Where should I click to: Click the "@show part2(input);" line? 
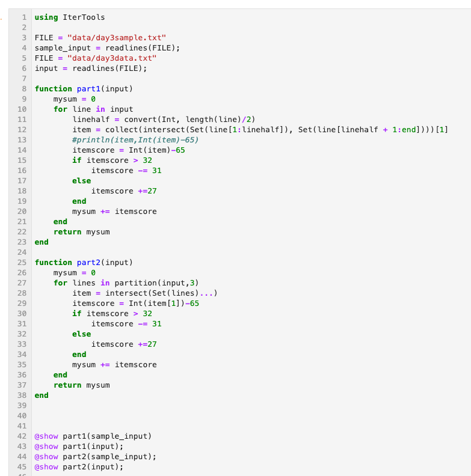click(79, 467)
